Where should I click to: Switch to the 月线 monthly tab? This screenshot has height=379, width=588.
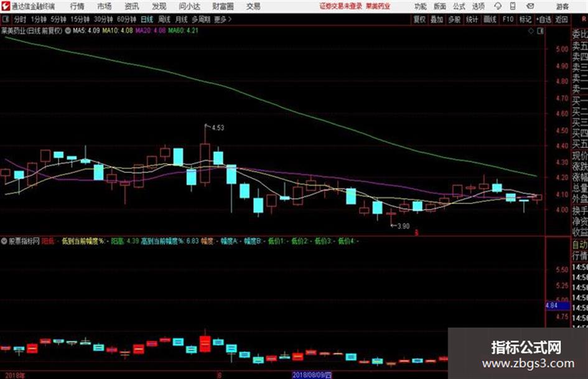pos(182,19)
